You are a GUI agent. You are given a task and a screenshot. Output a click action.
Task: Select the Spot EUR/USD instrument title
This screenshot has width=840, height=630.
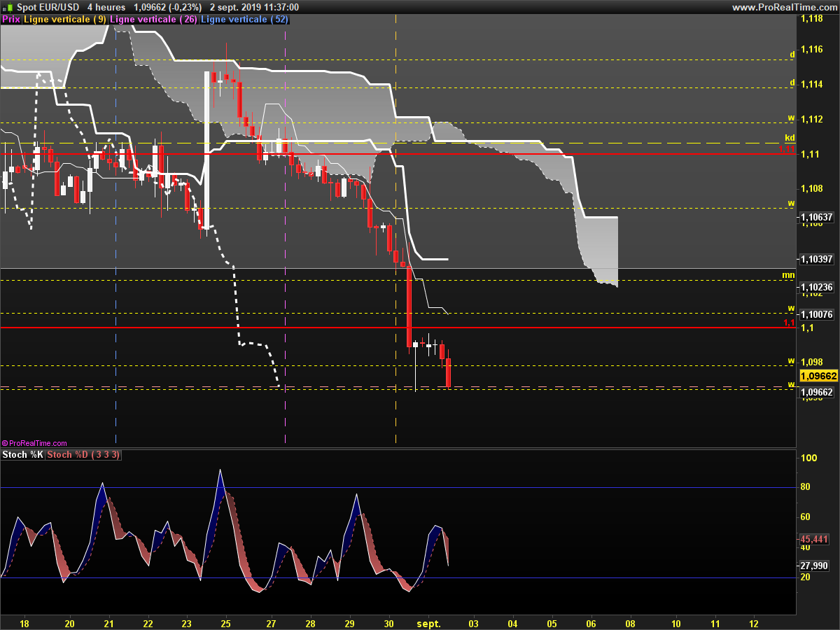[x=48, y=7]
